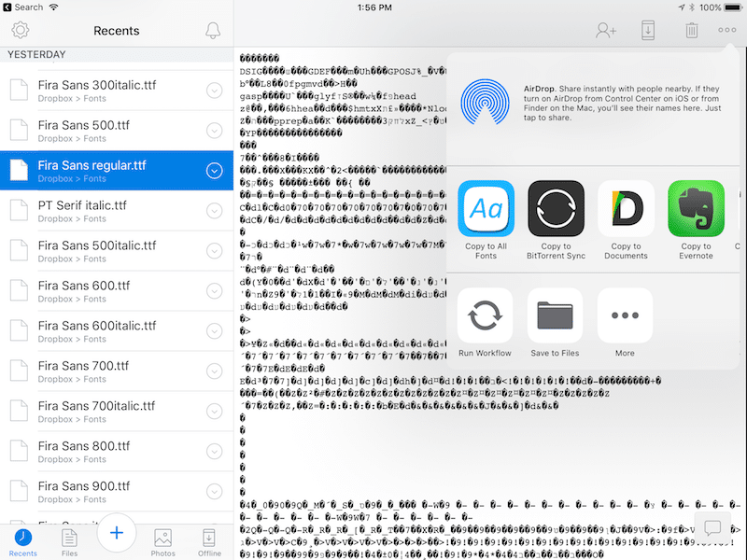Deselect Fira Sans regular.ttf checkmark
The width and height of the screenshot is (747, 560).
(214, 172)
